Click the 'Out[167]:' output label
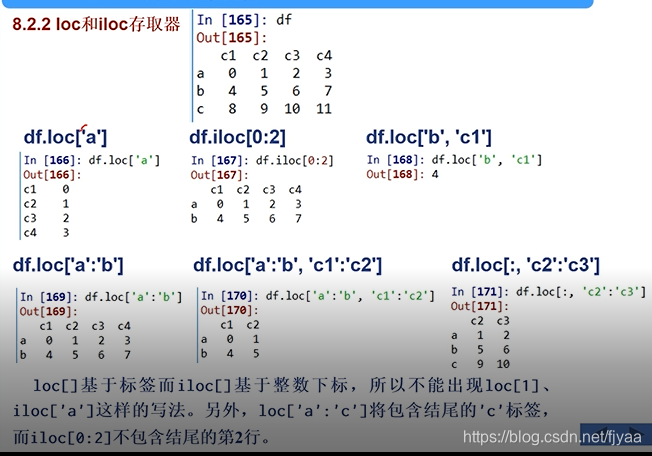 coord(219,175)
